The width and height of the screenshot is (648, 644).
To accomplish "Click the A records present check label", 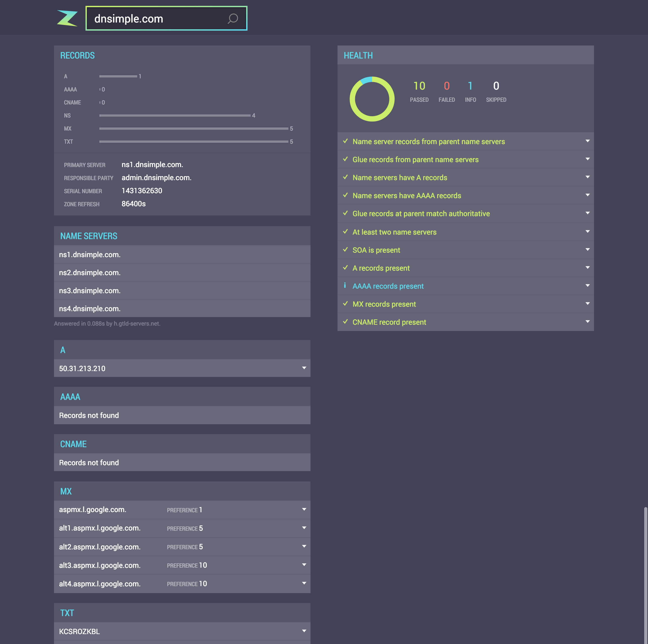I will [381, 268].
